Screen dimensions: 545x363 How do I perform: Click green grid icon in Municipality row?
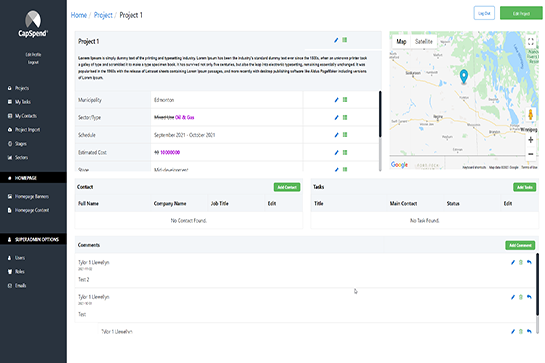click(345, 100)
